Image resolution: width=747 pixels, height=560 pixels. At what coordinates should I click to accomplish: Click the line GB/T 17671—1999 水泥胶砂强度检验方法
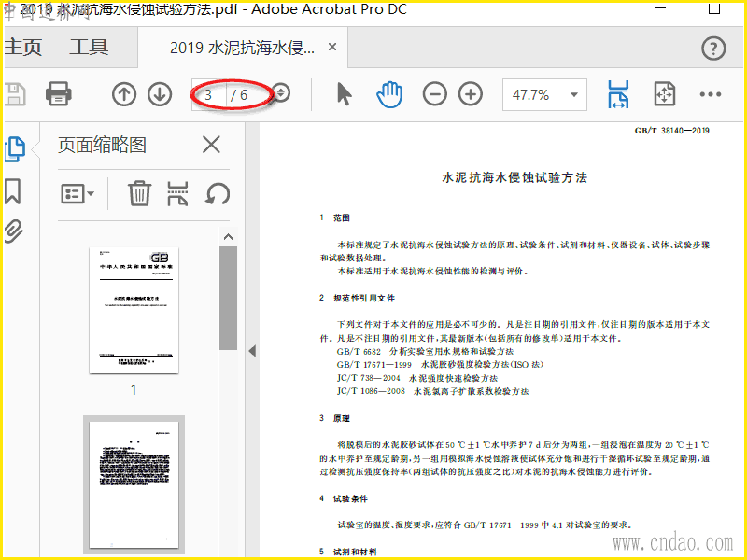point(440,365)
